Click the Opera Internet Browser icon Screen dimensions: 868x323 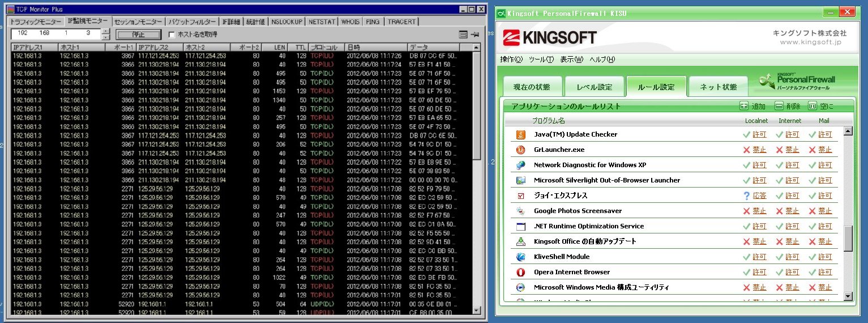(x=521, y=272)
